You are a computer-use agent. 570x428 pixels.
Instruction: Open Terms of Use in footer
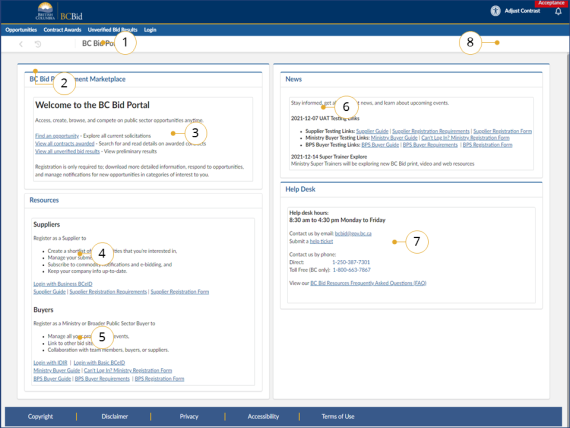coord(338,416)
